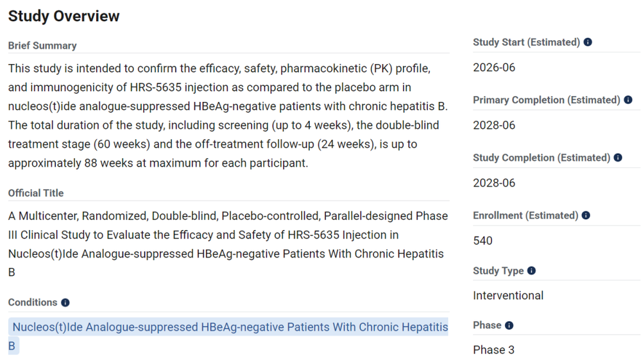Show info for Enrollment (Estimated)

(586, 215)
